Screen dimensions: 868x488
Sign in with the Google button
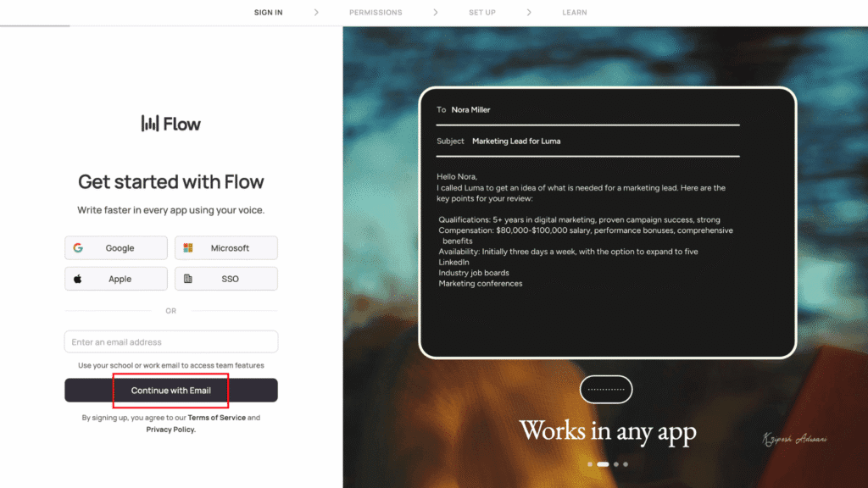[x=115, y=248]
